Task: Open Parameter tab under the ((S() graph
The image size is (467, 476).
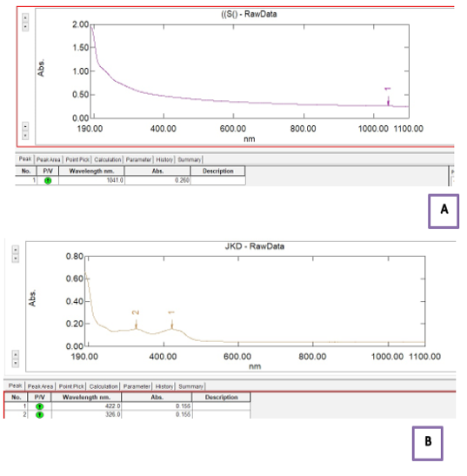Action: [x=138, y=159]
